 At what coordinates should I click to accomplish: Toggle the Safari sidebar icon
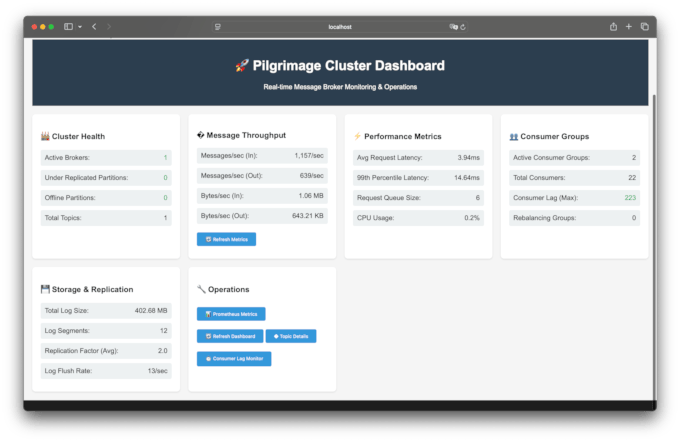coord(68,27)
